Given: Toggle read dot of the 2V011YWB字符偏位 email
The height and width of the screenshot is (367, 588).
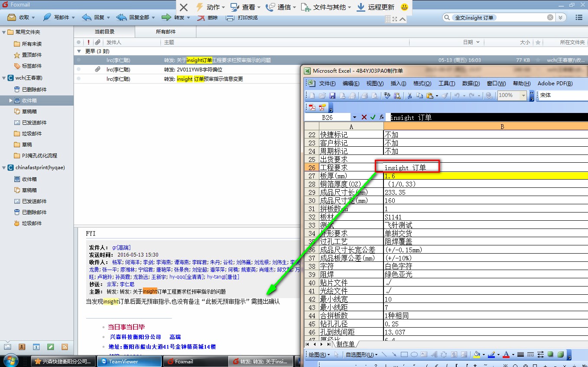Looking at the screenshot, I should [x=79, y=69].
